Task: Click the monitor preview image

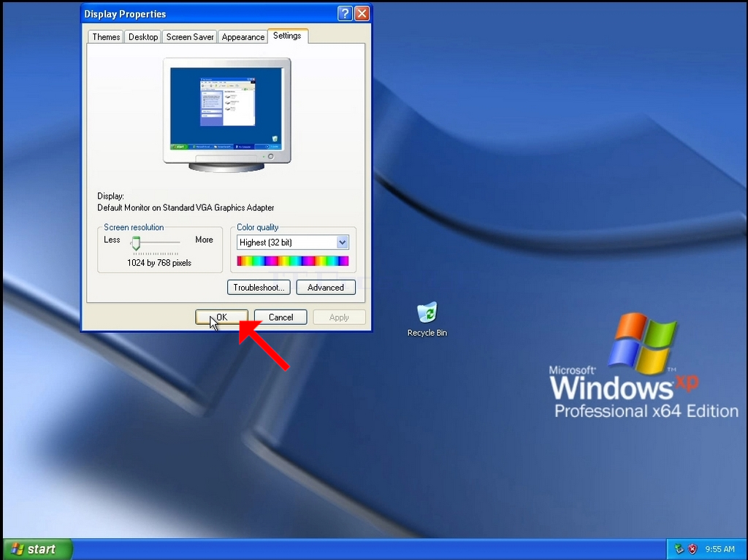Action: point(227,115)
